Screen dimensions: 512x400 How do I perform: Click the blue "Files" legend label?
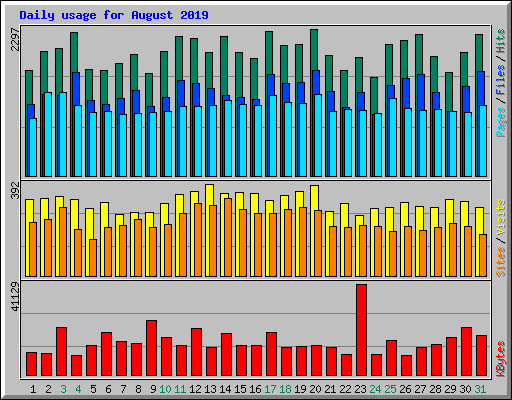click(x=500, y=80)
